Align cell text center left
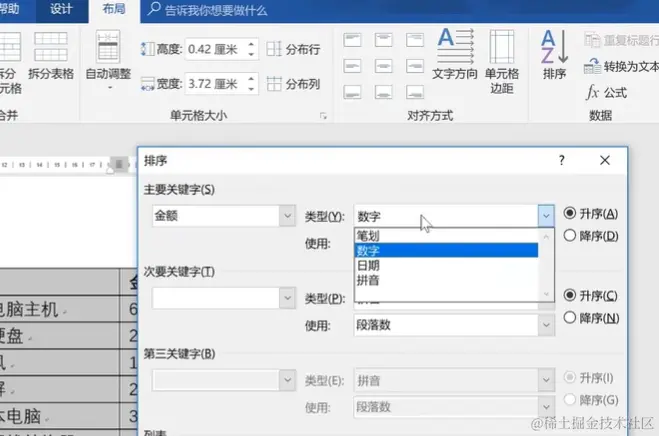The height and width of the screenshot is (436, 659). point(352,66)
